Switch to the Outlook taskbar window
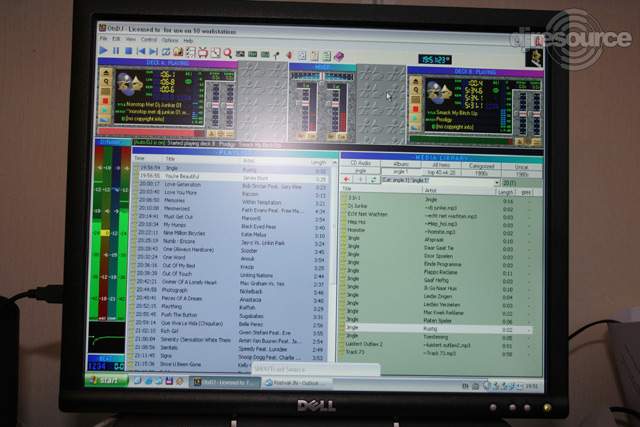 point(296,383)
